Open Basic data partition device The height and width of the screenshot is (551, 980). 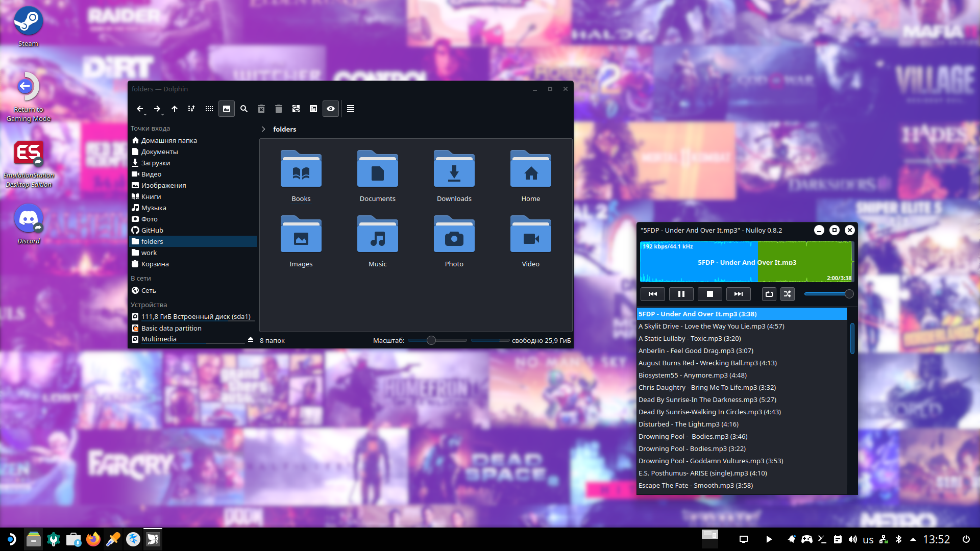(x=193, y=328)
